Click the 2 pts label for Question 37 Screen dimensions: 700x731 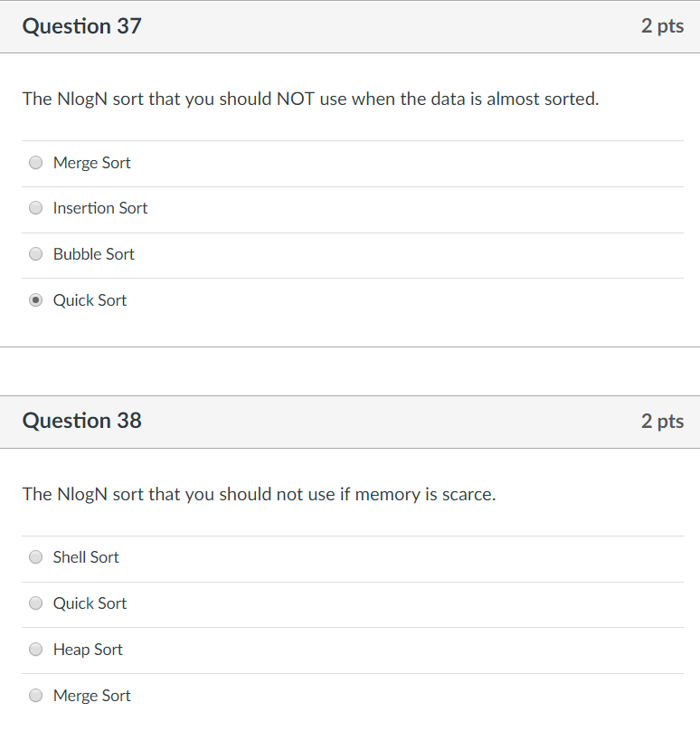(663, 26)
